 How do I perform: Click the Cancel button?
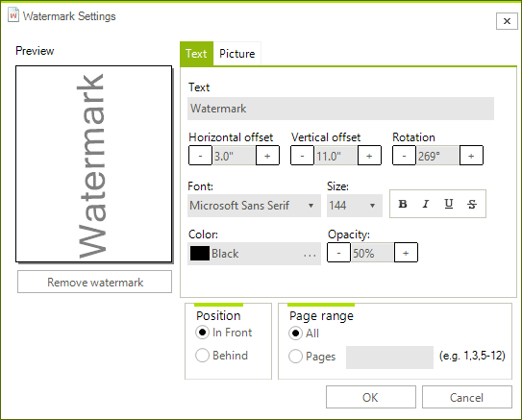tap(467, 397)
